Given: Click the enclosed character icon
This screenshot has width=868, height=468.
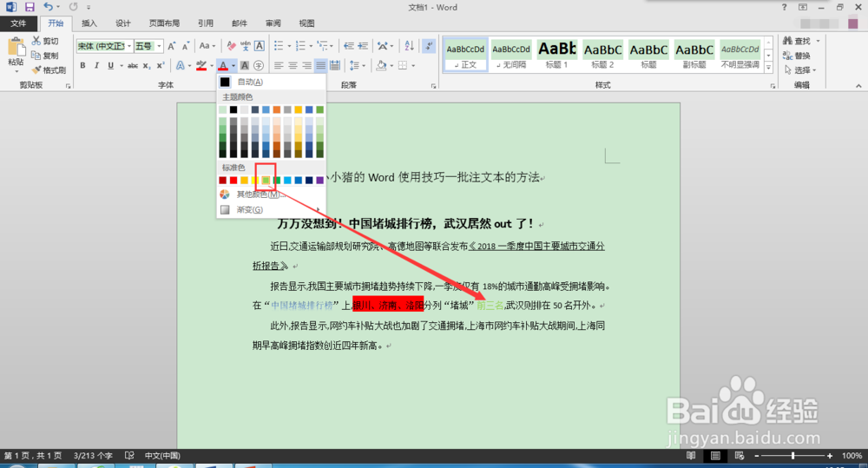Looking at the screenshot, I should click(x=259, y=65).
